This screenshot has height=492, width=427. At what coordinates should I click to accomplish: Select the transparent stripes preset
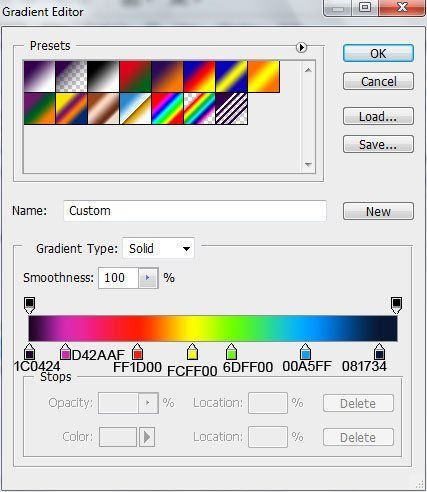point(231,109)
